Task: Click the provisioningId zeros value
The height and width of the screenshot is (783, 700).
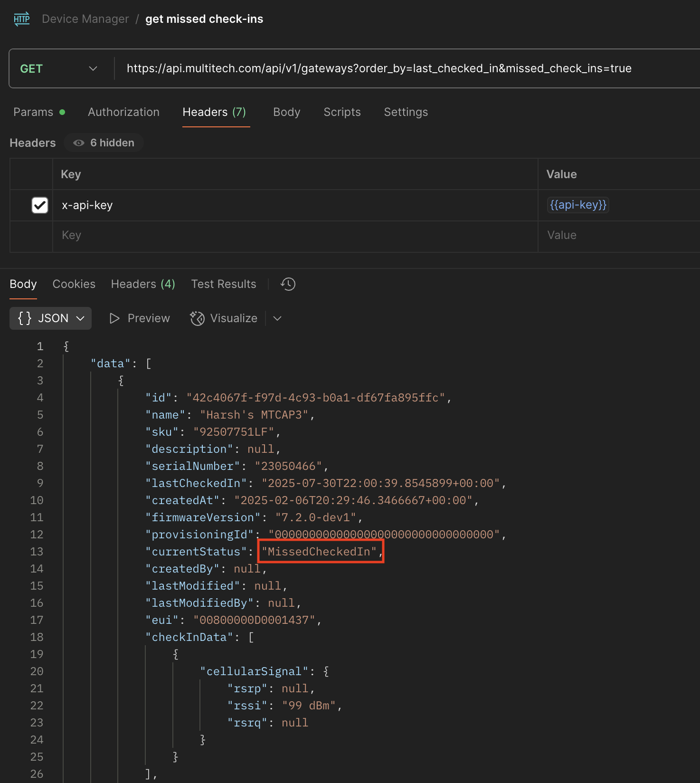Action: (x=384, y=535)
